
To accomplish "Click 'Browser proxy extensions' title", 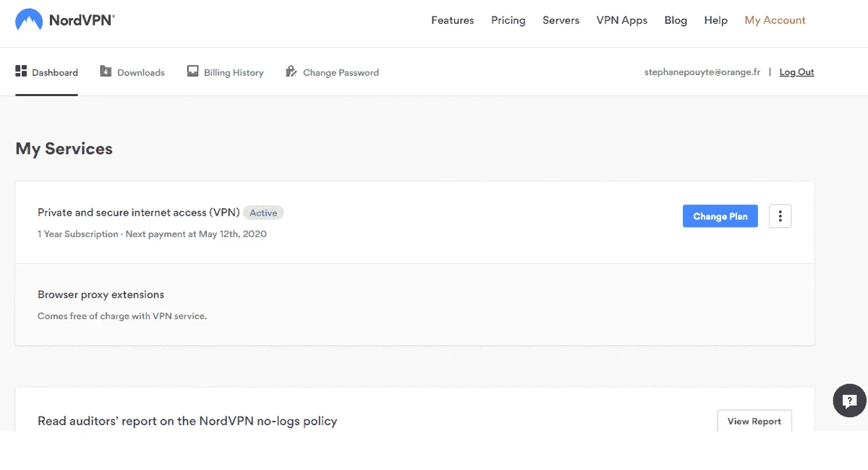I will pos(101,294).
